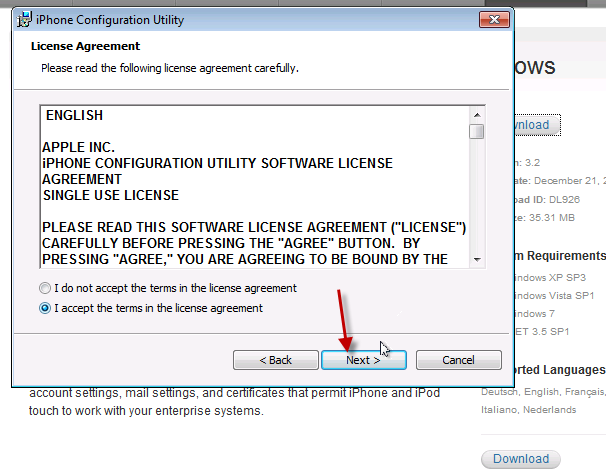Click the "License Agreement" heading
Viewport: 606px width, 476px height.
point(85,46)
